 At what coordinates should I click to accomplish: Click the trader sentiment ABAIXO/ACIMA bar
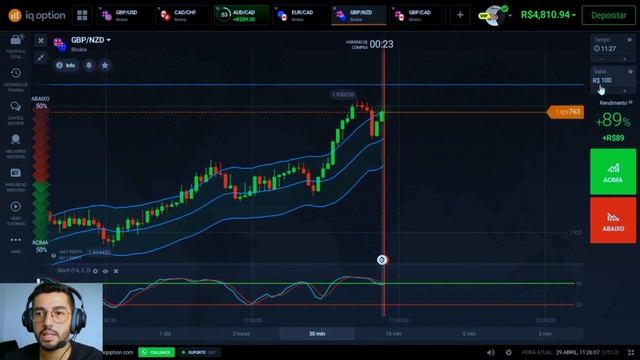(41, 174)
